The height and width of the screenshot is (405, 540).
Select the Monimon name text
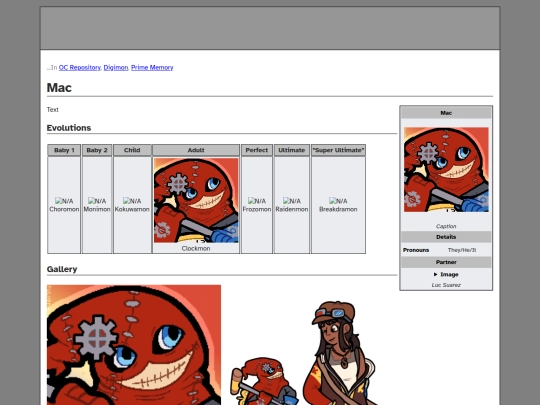(97, 209)
